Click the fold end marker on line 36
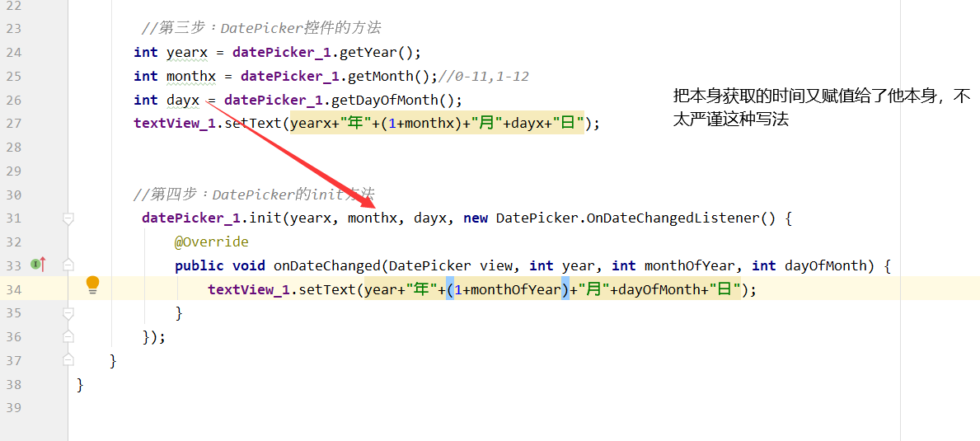980x441 pixels. pos(68,336)
